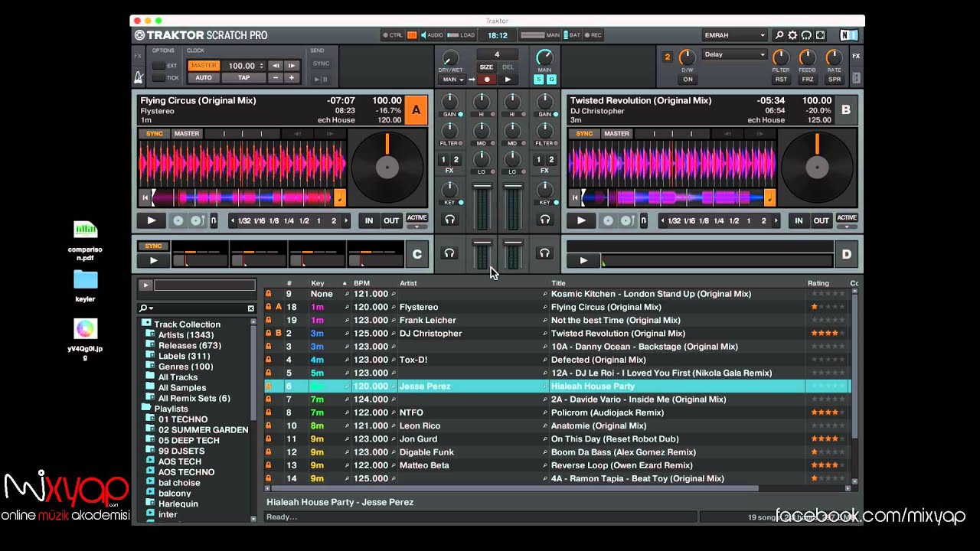Toggle the Q quantize button

[550, 80]
